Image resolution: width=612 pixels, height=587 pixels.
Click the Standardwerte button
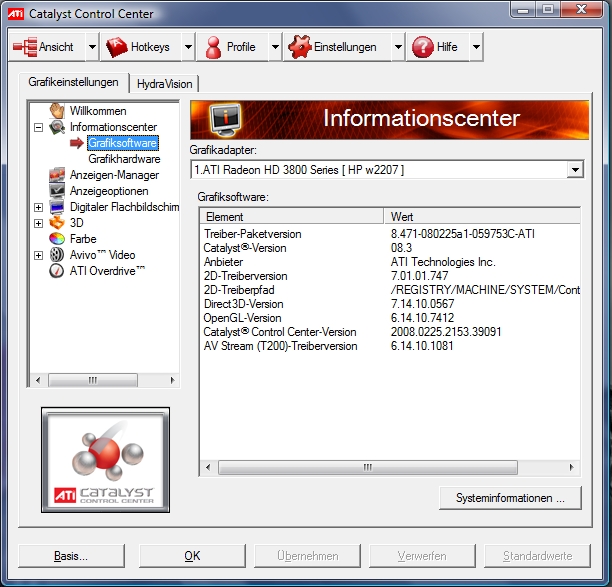tap(537, 556)
